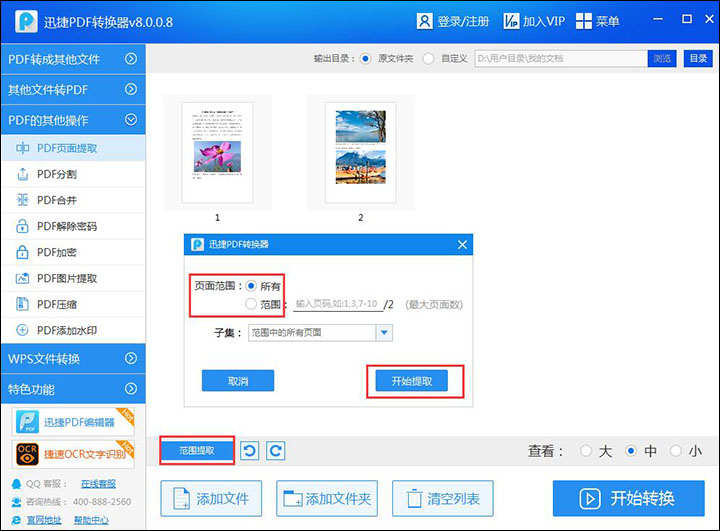Open 帮助中心 link

91,520
